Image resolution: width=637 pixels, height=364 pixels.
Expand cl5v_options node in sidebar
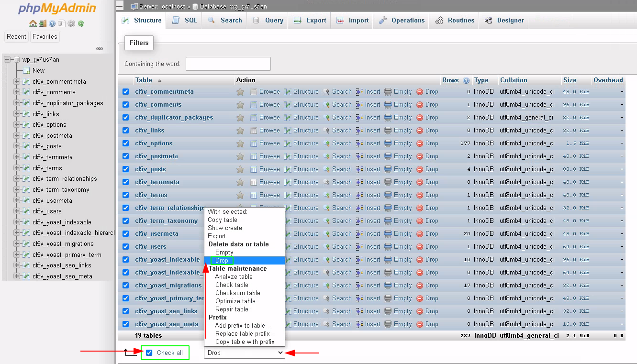tap(17, 125)
